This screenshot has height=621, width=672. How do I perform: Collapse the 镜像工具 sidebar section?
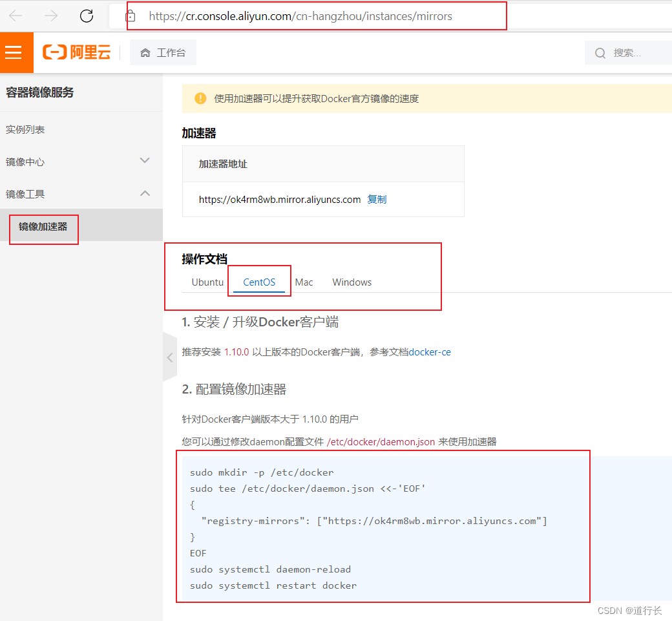point(81,194)
